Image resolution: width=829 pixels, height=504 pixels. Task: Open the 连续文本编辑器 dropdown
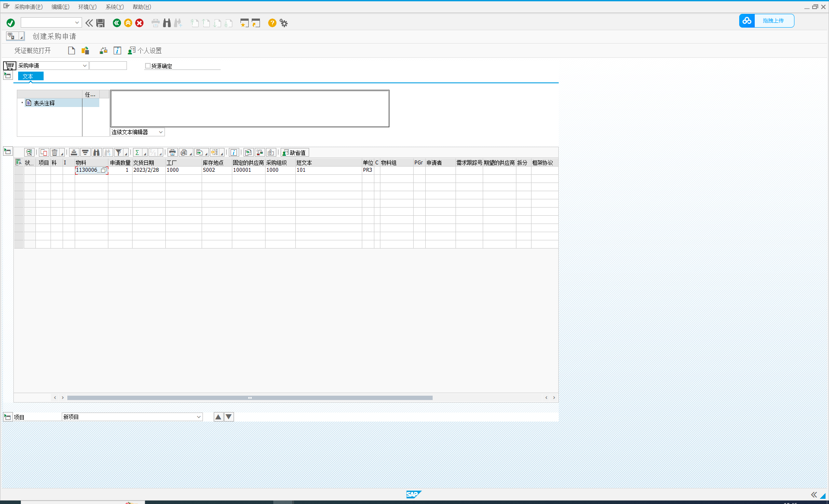tap(161, 132)
